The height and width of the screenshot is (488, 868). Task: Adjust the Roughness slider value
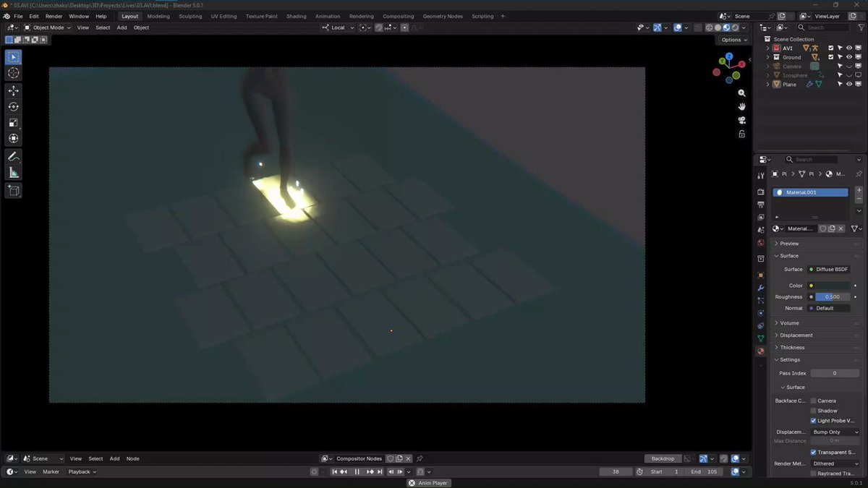(833, 297)
